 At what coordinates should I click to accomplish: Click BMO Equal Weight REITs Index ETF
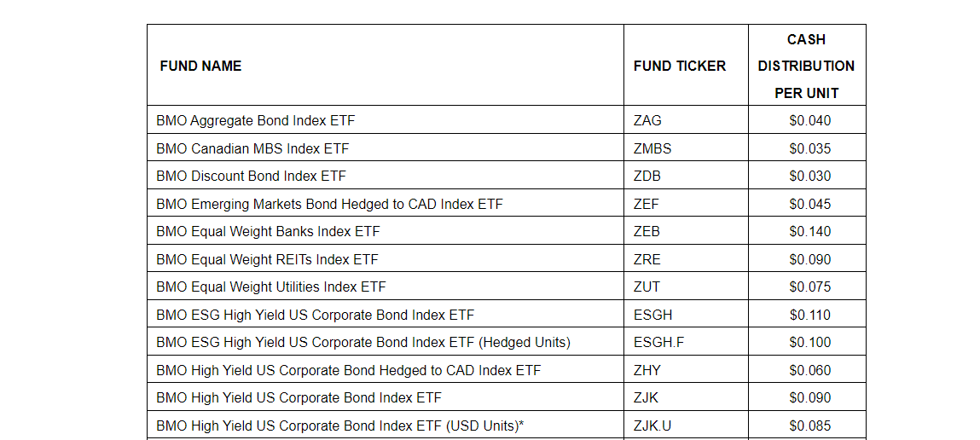[x=267, y=259]
